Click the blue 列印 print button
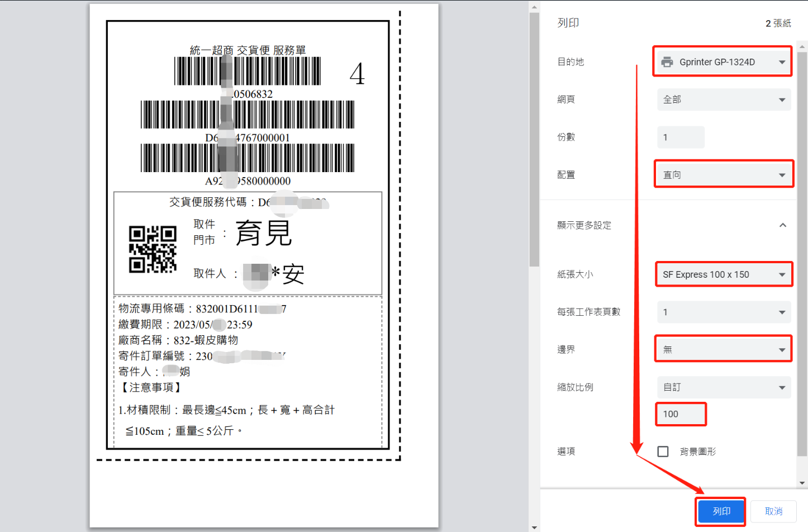This screenshot has height=532, width=808. (721, 511)
